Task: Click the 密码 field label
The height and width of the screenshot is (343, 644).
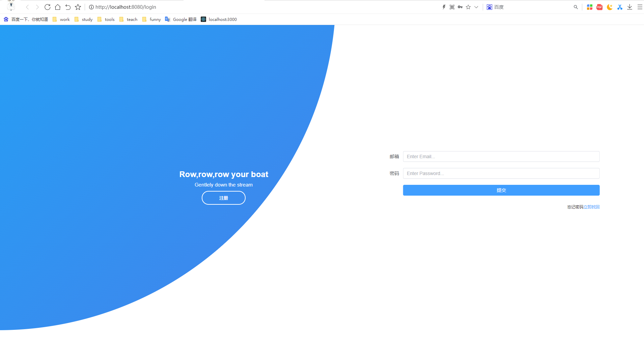Action: coord(394,173)
